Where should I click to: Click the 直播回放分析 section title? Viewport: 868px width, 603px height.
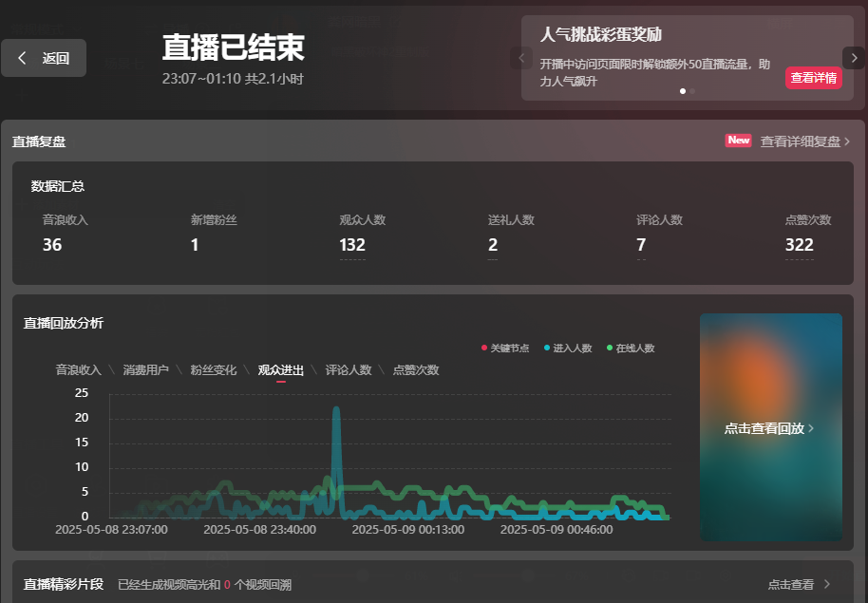pyautogui.click(x=63, y=324)
